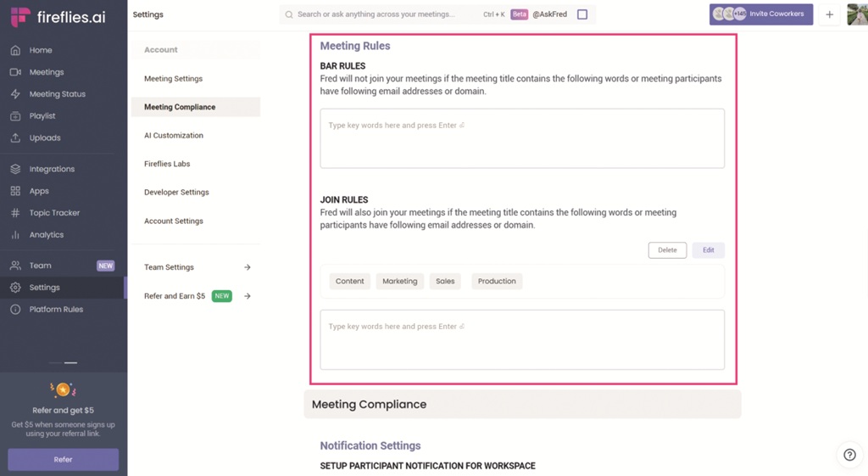Screen dimensions: 868x476
Task: Open AI Customization settings section
Action: (174, 136)
